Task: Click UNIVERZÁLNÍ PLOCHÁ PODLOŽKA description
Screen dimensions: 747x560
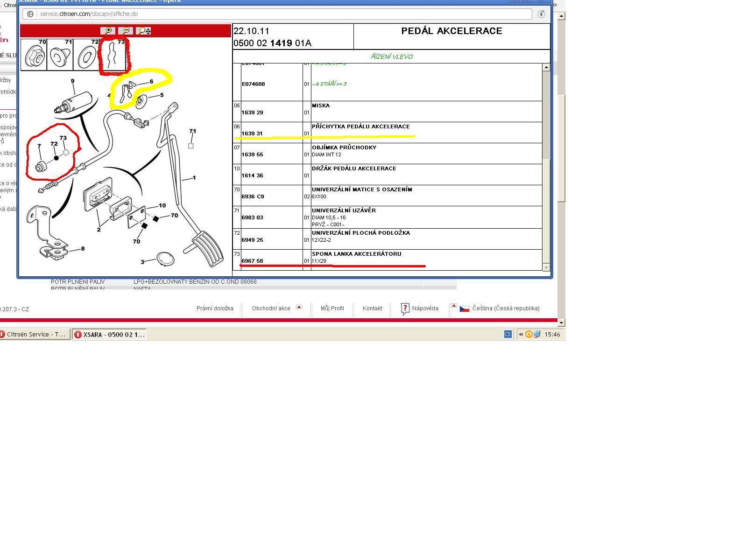Action: (x=361, y=233)
